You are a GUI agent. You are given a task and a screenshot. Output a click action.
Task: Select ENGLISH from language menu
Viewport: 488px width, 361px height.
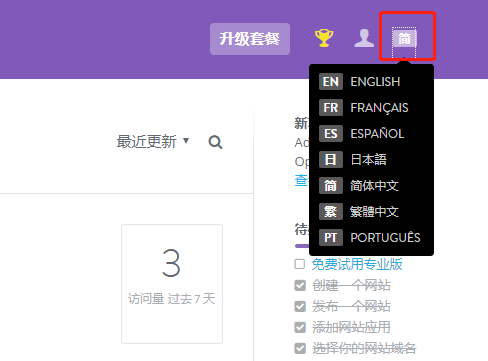pyautogui.click(x=371, y=82)
